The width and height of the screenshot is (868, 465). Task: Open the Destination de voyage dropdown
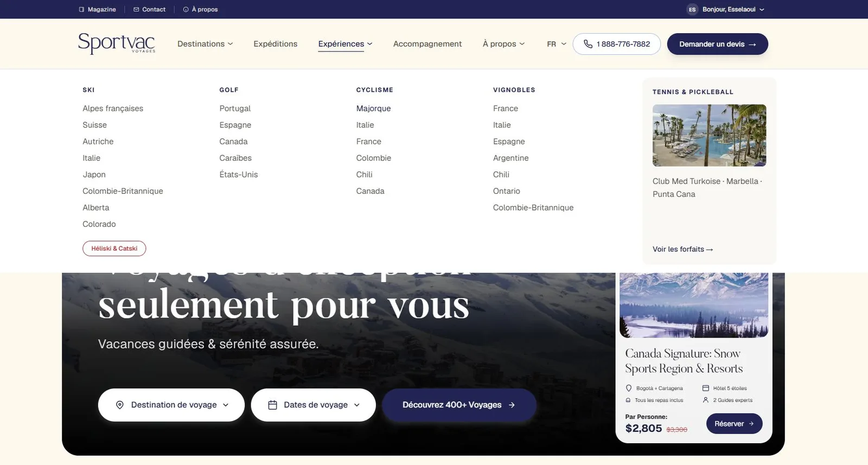click(x=171, y=405)
